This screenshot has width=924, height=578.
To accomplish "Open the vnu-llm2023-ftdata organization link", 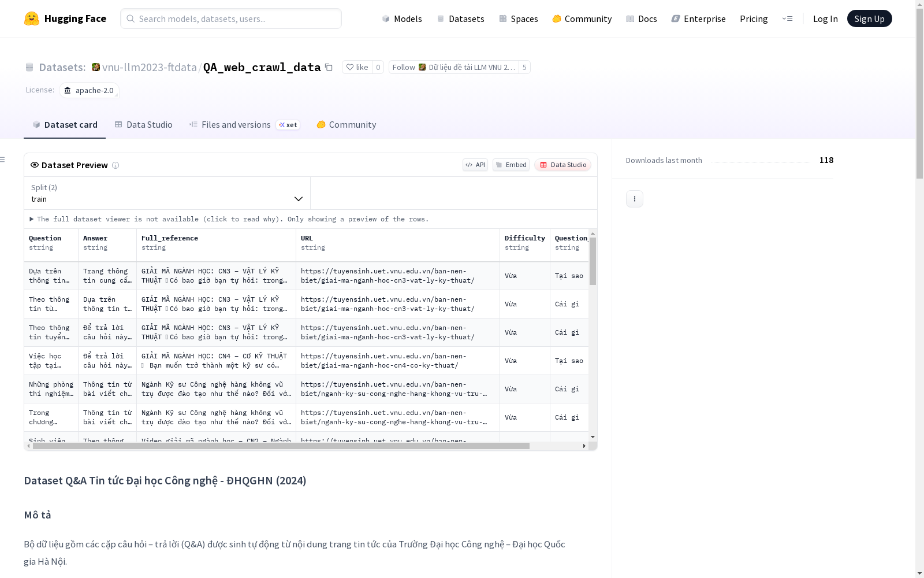I will (x=150, y=67).
